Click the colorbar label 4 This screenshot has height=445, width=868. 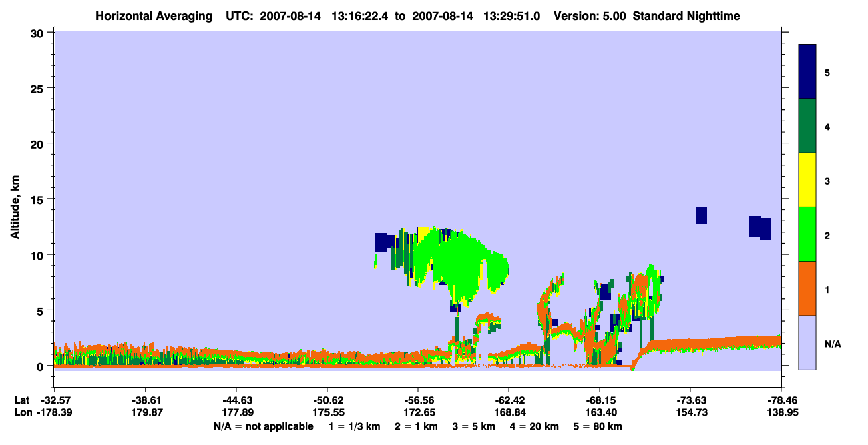tap(827, 126)
